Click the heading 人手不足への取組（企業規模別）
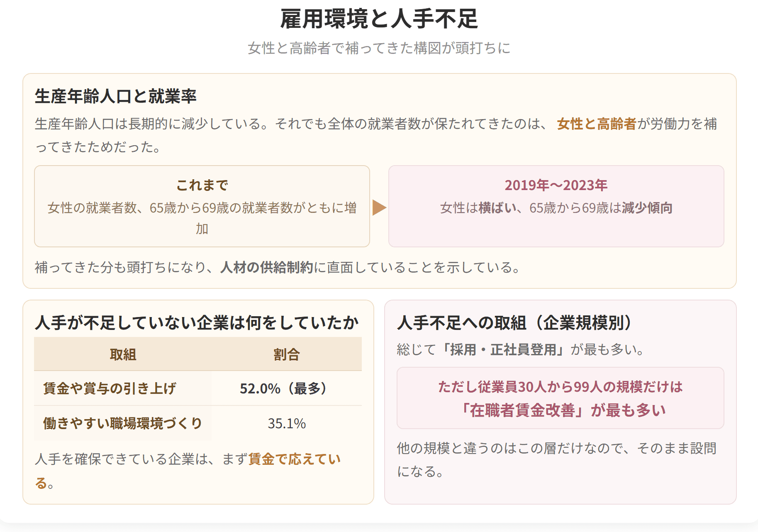Image resolution: width=758 pixels, height=532 pixels. (515, 322)
